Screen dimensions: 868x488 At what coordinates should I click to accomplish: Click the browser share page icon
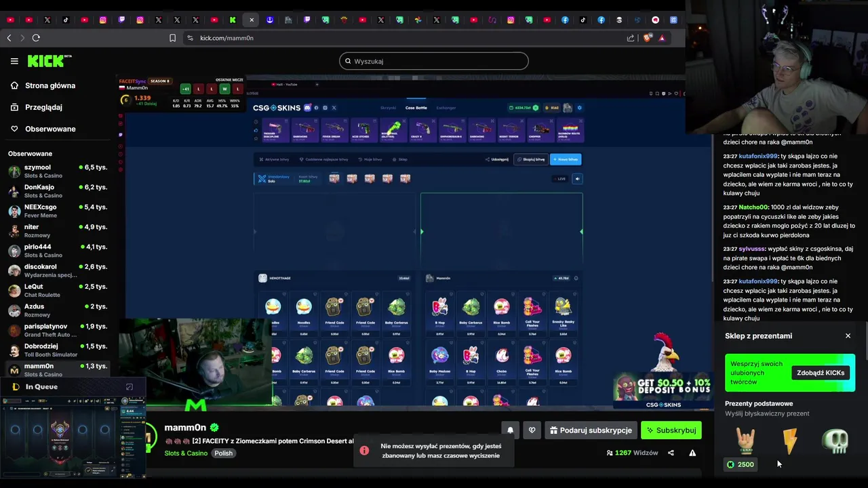click(x=631, y=38)
